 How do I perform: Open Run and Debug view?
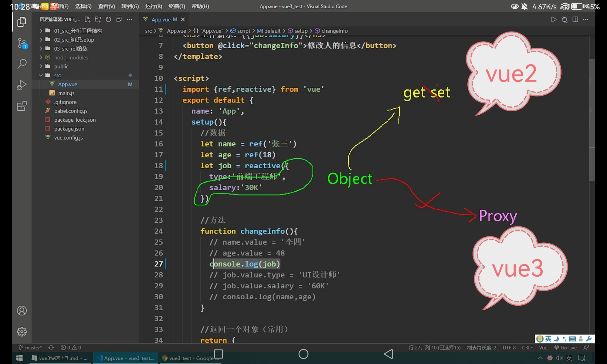click(22, 85)
